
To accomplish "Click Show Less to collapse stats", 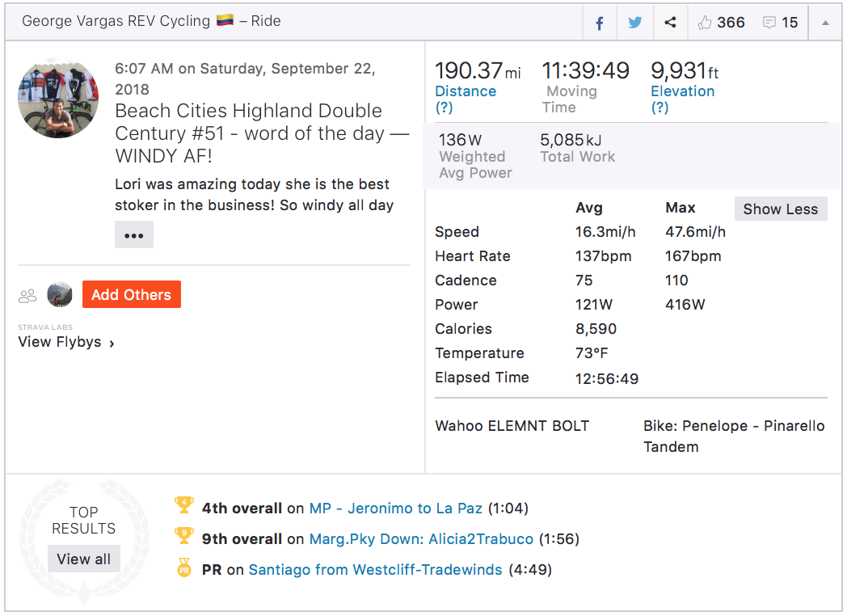I will click(x=780, y=209).
